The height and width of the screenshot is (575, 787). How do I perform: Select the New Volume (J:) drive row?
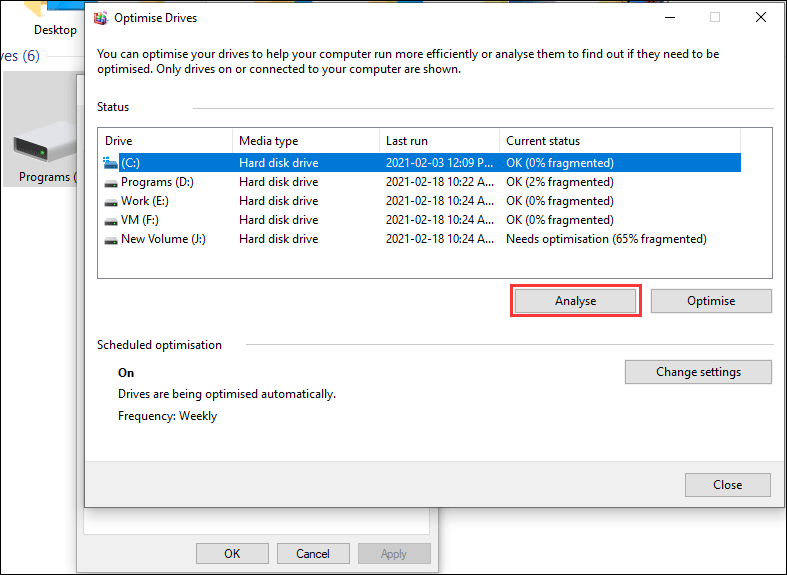(x=420, y=239)
